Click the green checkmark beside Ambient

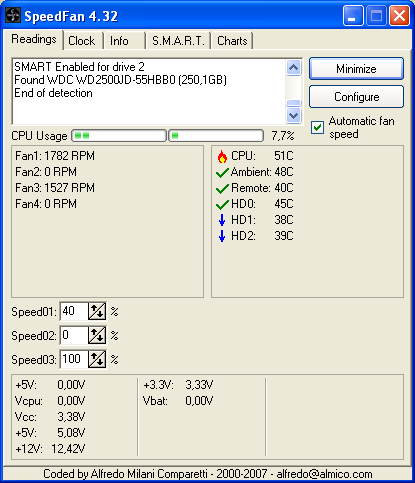(222, 173)
